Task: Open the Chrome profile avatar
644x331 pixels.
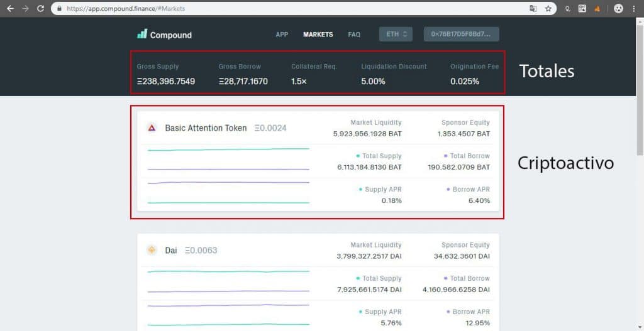Action: click(618, 8)
